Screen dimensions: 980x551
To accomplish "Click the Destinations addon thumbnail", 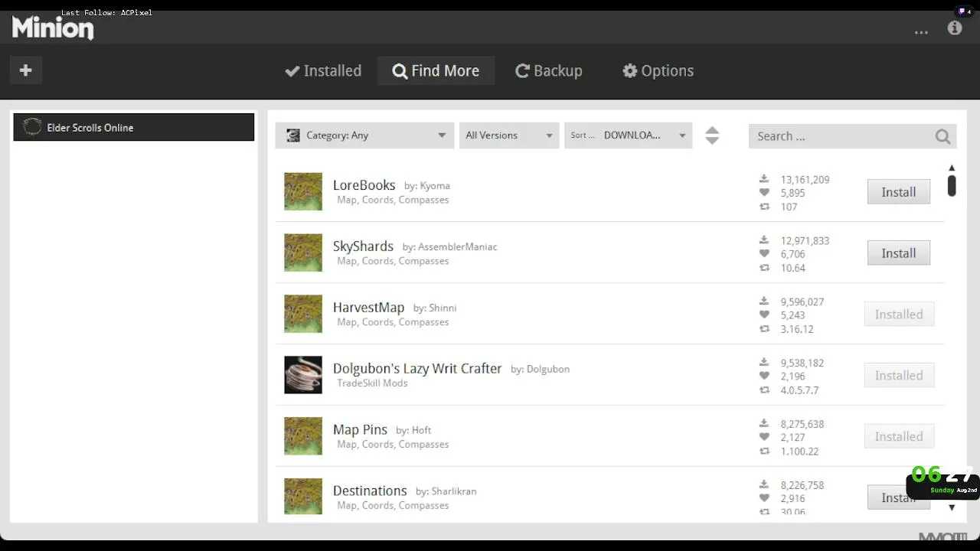I will tap(303, 496).
